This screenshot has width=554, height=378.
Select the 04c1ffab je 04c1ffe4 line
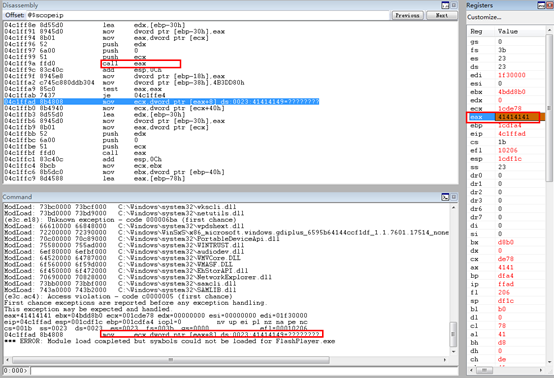pyautogui.click(x=85, y=95)
